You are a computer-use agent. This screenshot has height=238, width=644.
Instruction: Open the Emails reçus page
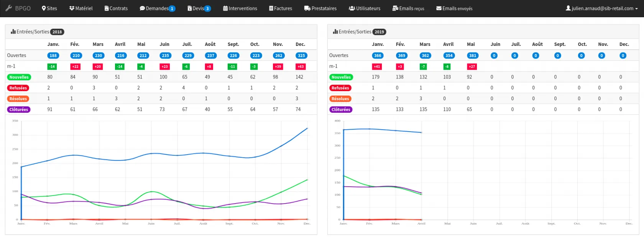(x=408, y=8)
